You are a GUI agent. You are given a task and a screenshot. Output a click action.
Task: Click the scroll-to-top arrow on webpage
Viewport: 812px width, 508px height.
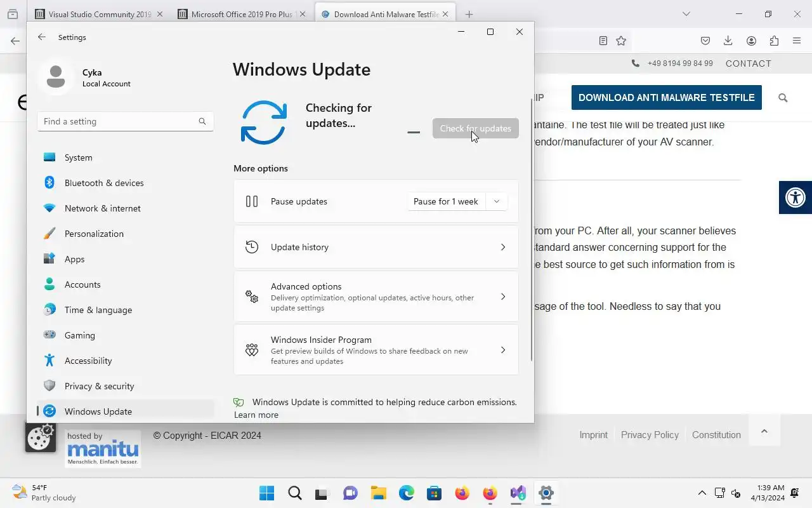click(x=764, y=431)
